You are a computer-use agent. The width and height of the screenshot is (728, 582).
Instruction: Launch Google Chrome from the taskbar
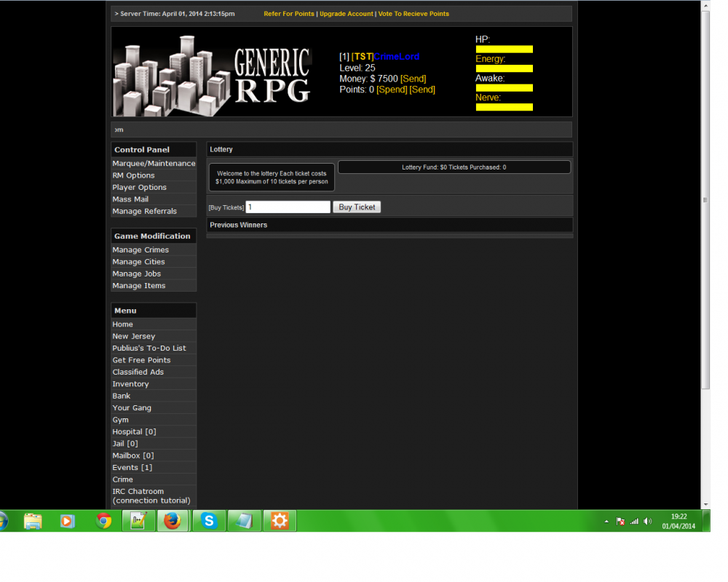[104, 521]
